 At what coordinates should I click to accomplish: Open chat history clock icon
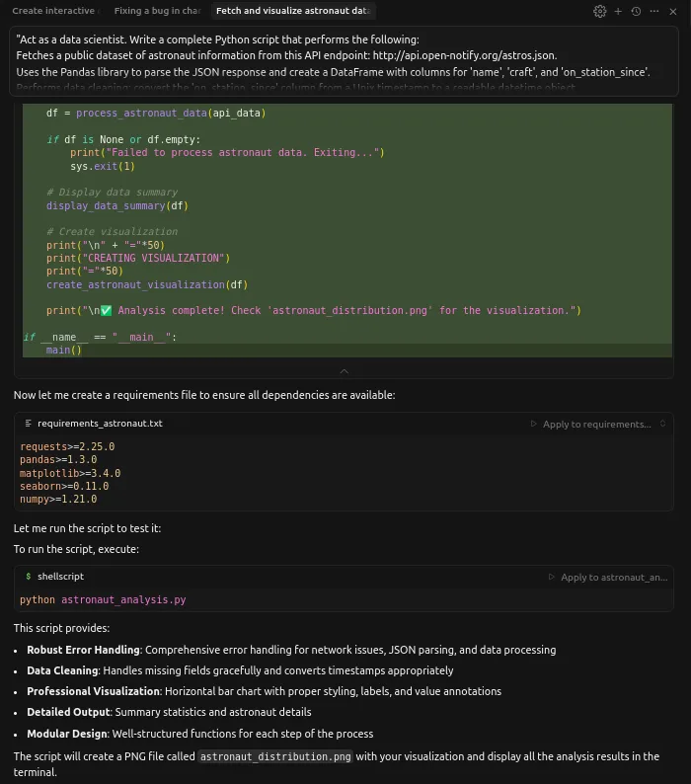(x=636, y=11)
